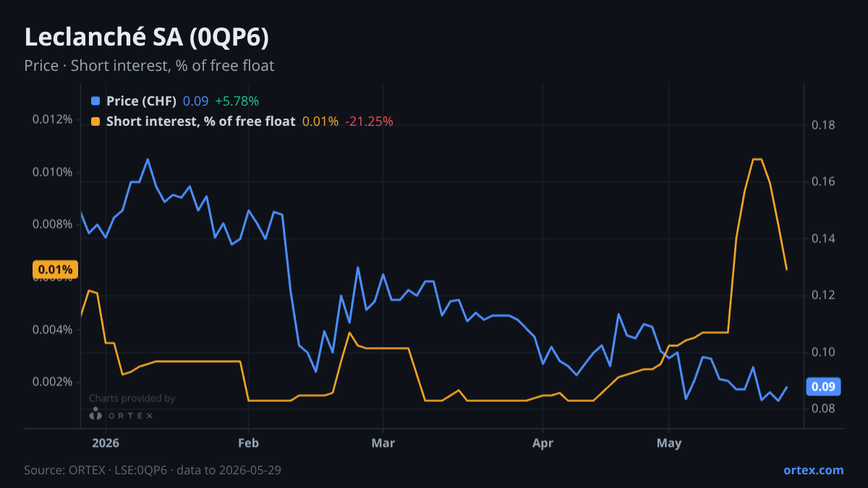Click the subtitle Price · Short interest text

click(149, 66)
